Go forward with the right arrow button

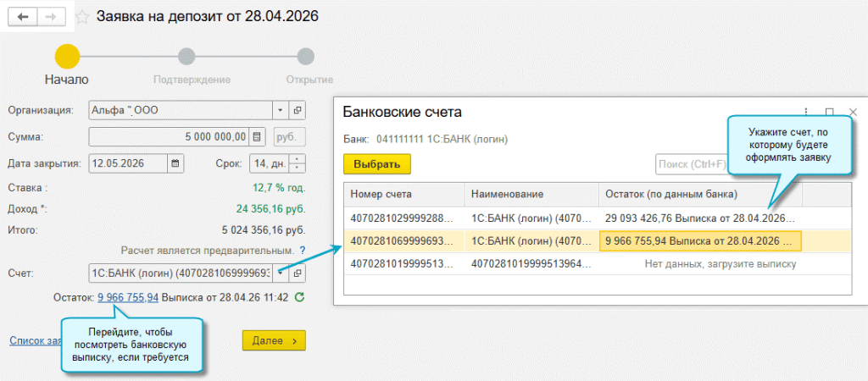[x=51, y=17]
